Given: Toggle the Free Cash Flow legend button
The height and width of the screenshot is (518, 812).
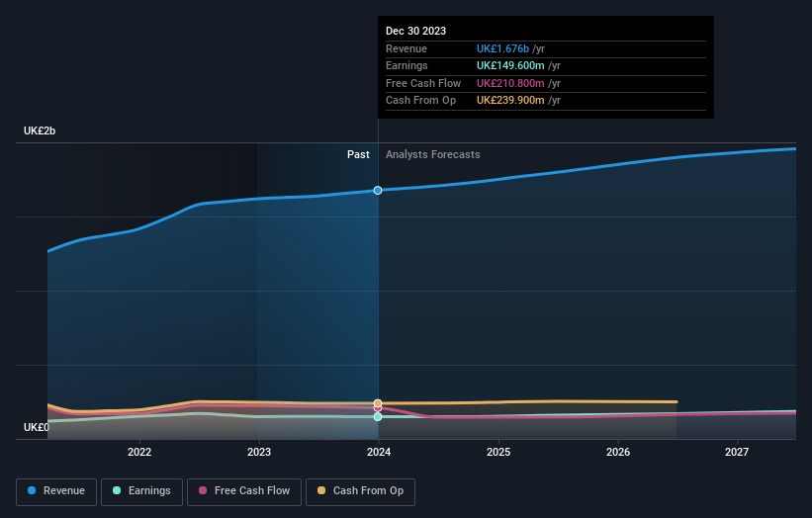Looking at the screenshot, I should (244, 491).
